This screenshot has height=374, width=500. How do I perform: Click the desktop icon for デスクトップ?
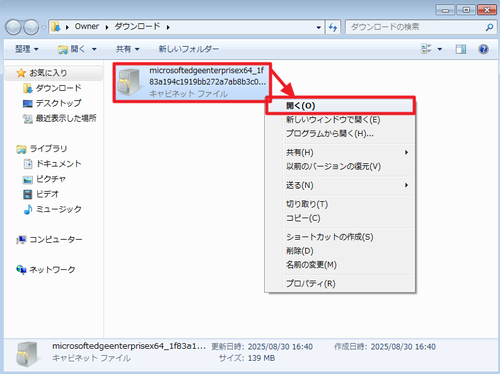coord(28,104)
